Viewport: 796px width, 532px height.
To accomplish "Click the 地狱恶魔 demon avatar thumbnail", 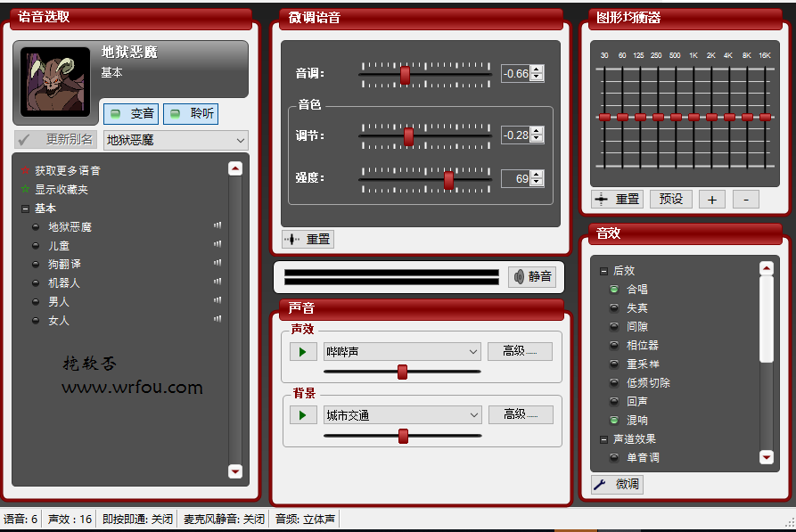I will [55, 82].
